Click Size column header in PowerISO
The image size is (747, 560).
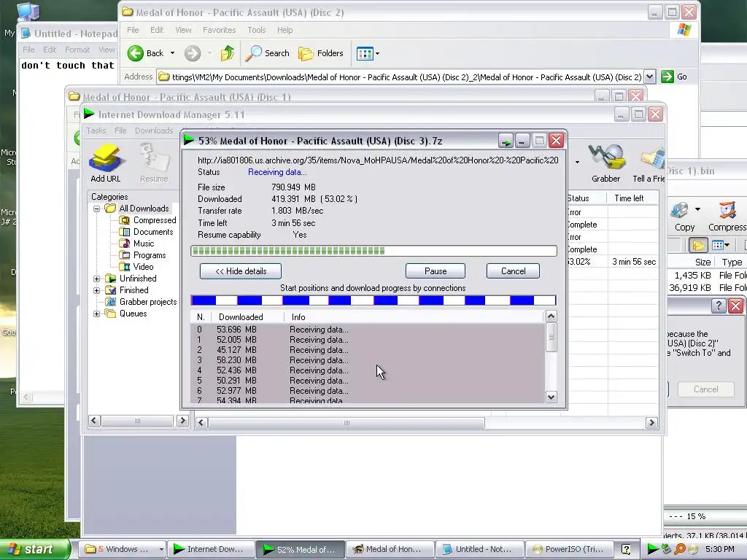tap(703, 262)
